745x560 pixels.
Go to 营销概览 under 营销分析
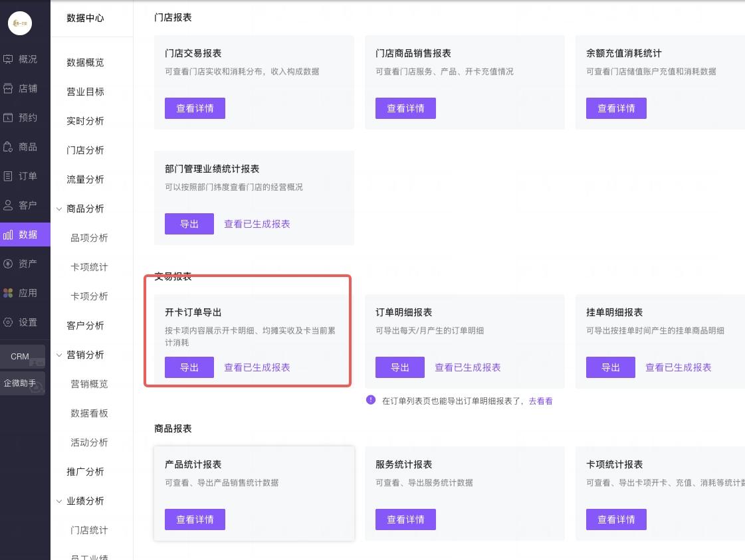(x=89, y=384)
